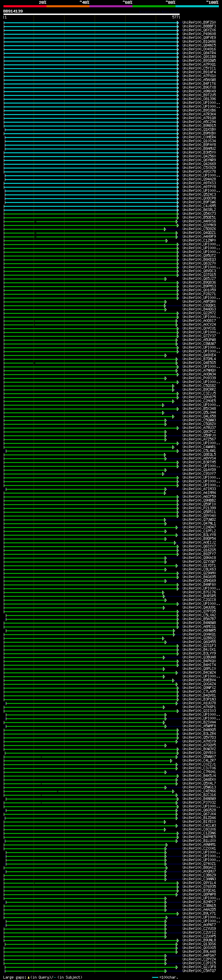Viewport: 222px width, 980px height.
Task: Select the UniRef100_Q63270 label
Action: coord(199,263)
